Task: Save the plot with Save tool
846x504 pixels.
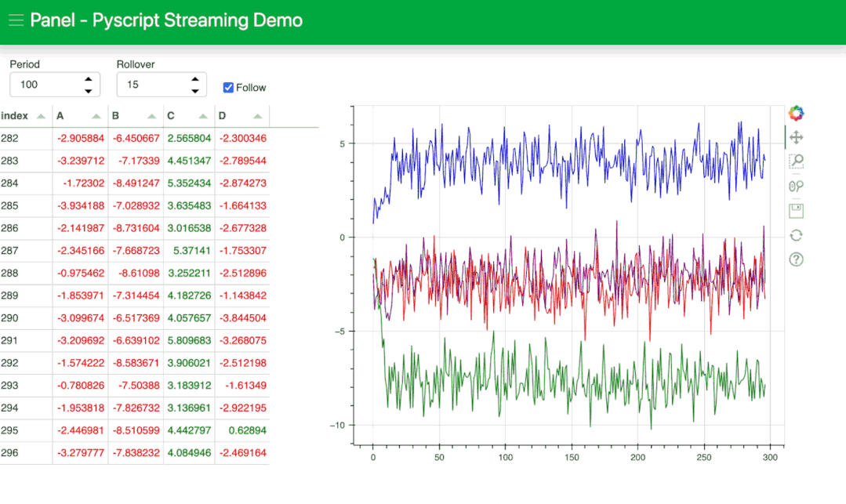Action: point(796,210)
